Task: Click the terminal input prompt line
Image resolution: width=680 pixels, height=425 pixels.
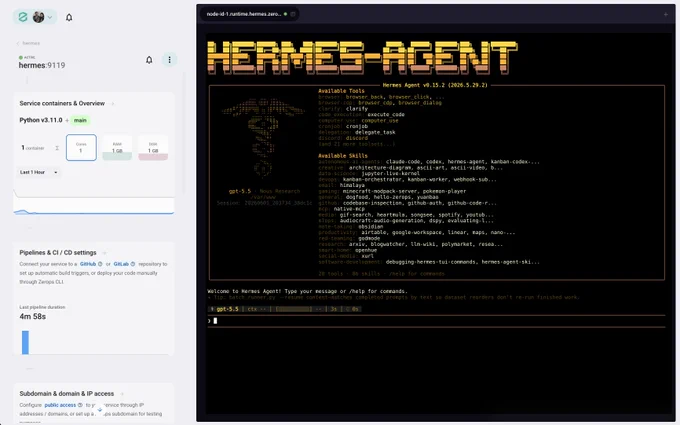Action: [x=436, y=321]
